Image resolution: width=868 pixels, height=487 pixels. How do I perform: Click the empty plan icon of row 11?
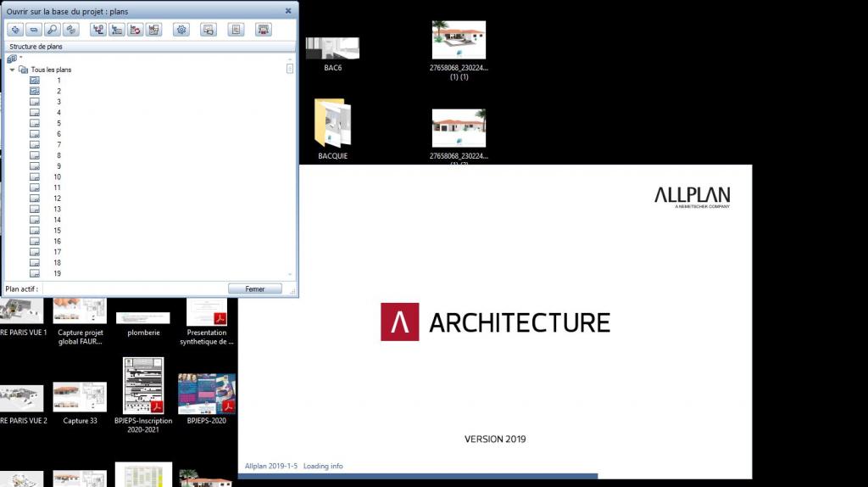[x=34, y=188]
